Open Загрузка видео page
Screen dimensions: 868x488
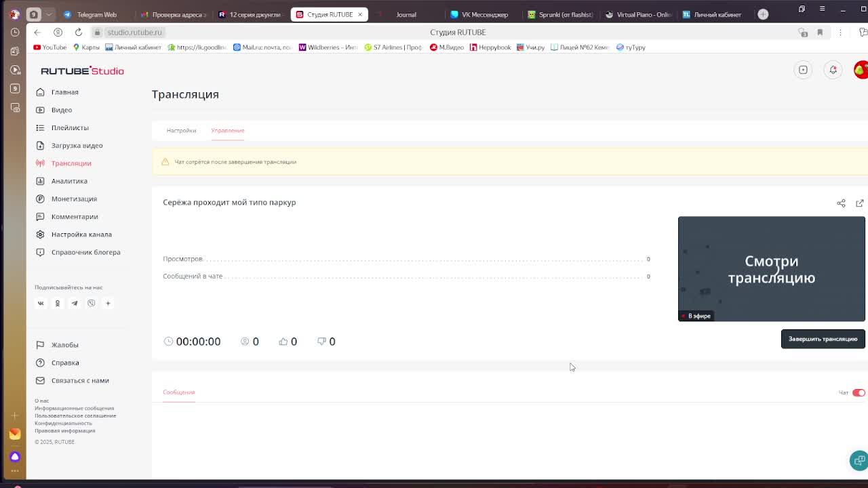77,145
